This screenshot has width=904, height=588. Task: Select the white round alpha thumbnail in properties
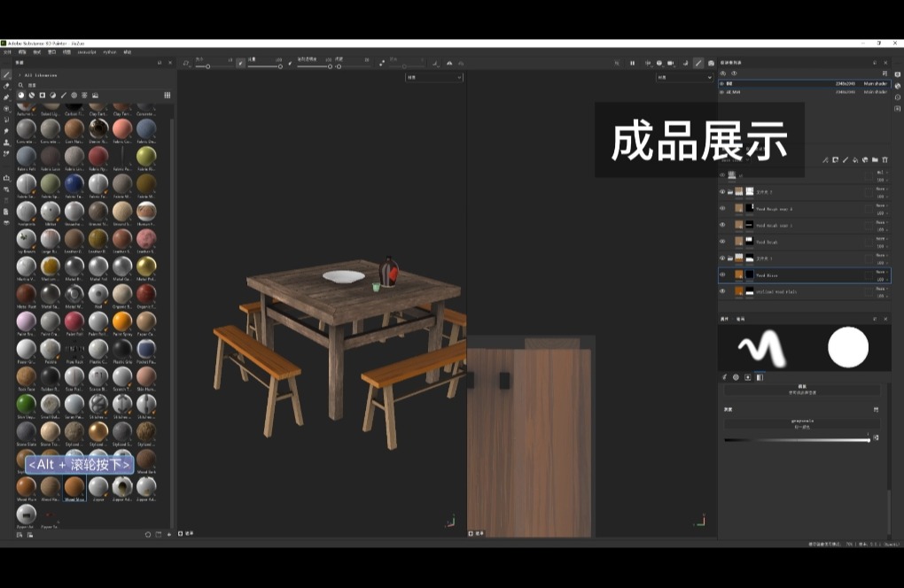coord(848,348)
